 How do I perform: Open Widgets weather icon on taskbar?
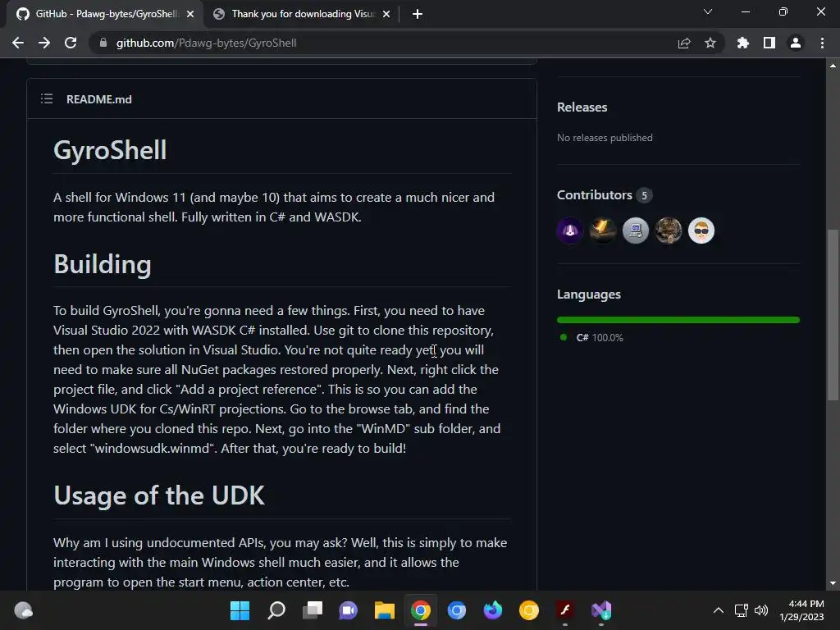[x=23, y=610]
